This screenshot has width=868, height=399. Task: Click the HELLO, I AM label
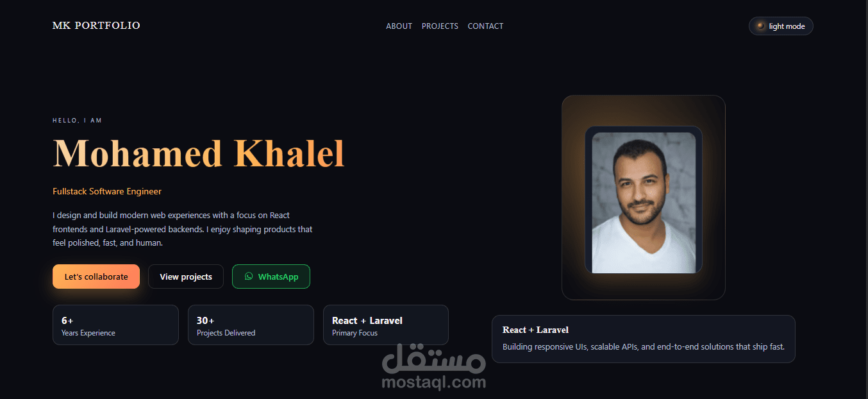coord(77,121)
